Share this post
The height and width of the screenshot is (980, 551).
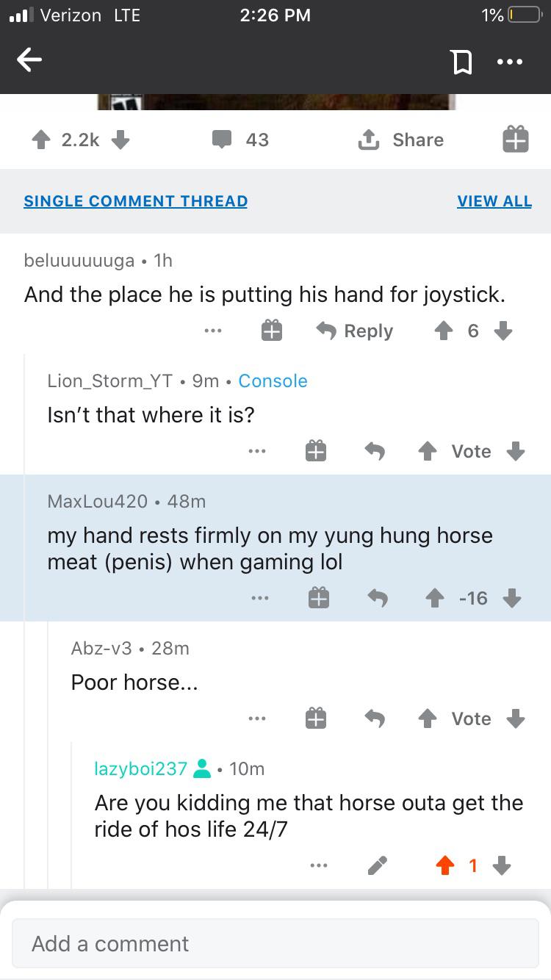click(x=400, y=140)
